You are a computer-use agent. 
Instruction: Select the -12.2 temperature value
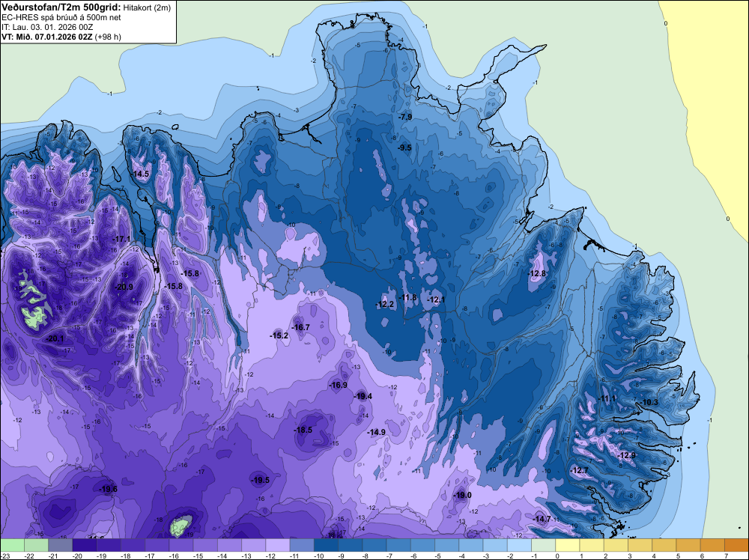click(x=385, y=304)
